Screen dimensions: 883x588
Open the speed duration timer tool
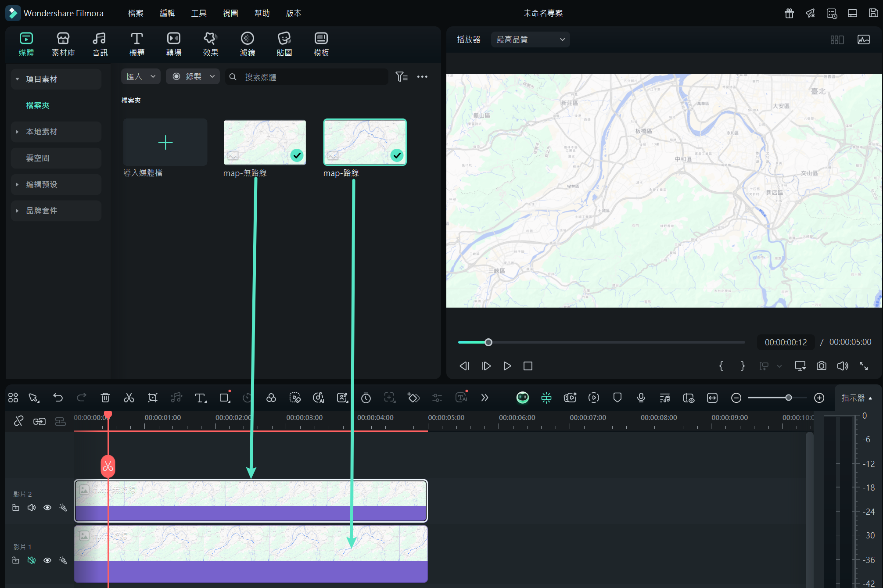pyautogui.click(x=366, y=398)
